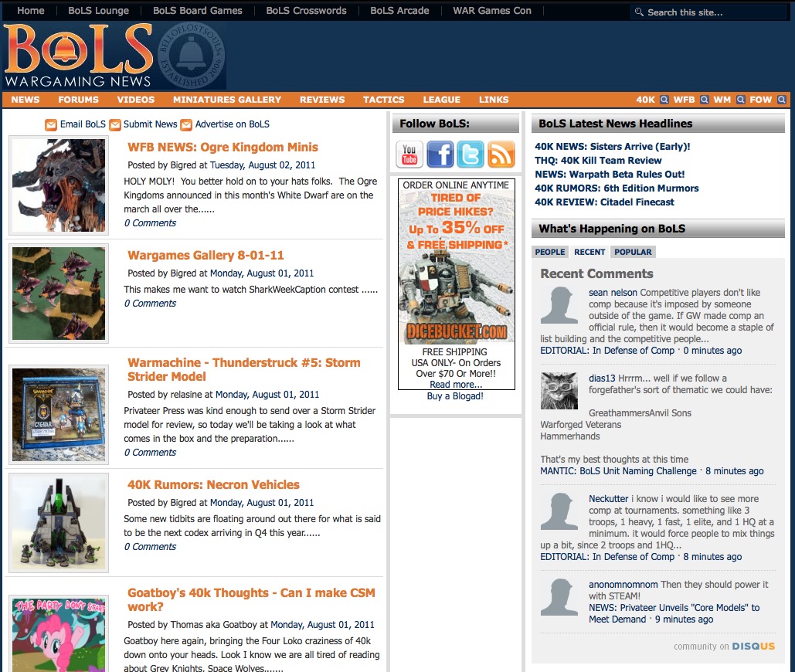
Task: Go to BoLS Lounge
Action: [98, 11]
